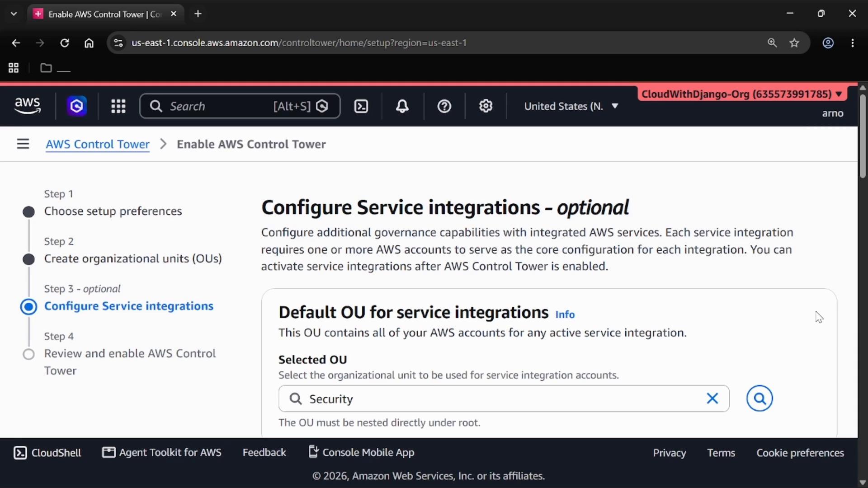Screen dimensions: 868x488
Task: Select Step 2 Create organizational units
Action: coord(133,259)
